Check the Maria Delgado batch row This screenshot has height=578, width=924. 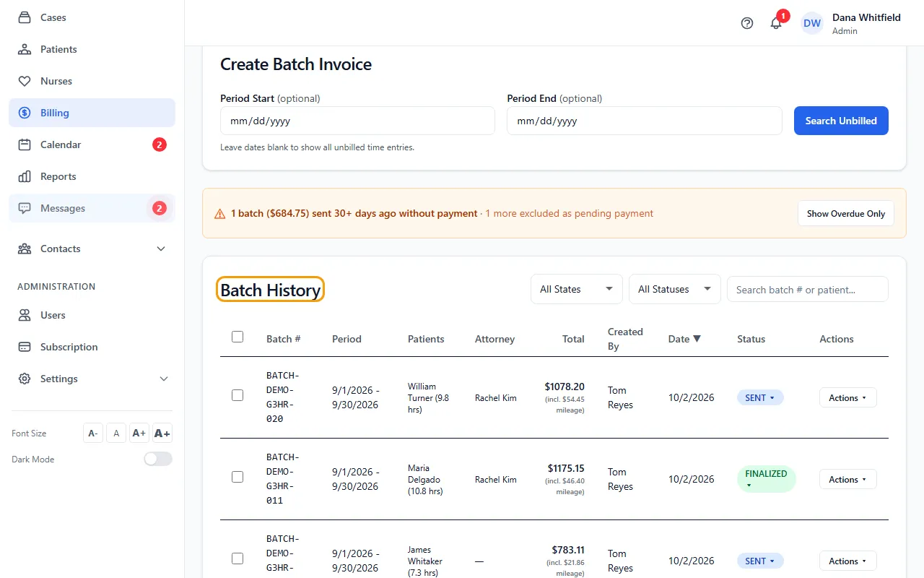[x=237, y=477]
